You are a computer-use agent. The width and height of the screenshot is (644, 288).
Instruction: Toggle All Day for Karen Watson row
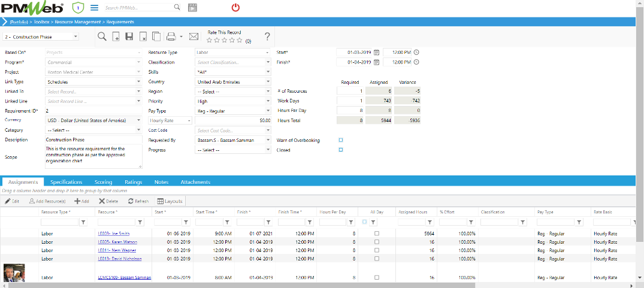(x=377, y=242)
